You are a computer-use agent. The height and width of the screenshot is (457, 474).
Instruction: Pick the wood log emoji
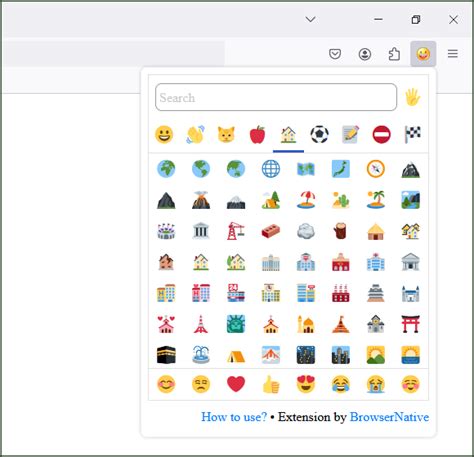click(341, 231)
